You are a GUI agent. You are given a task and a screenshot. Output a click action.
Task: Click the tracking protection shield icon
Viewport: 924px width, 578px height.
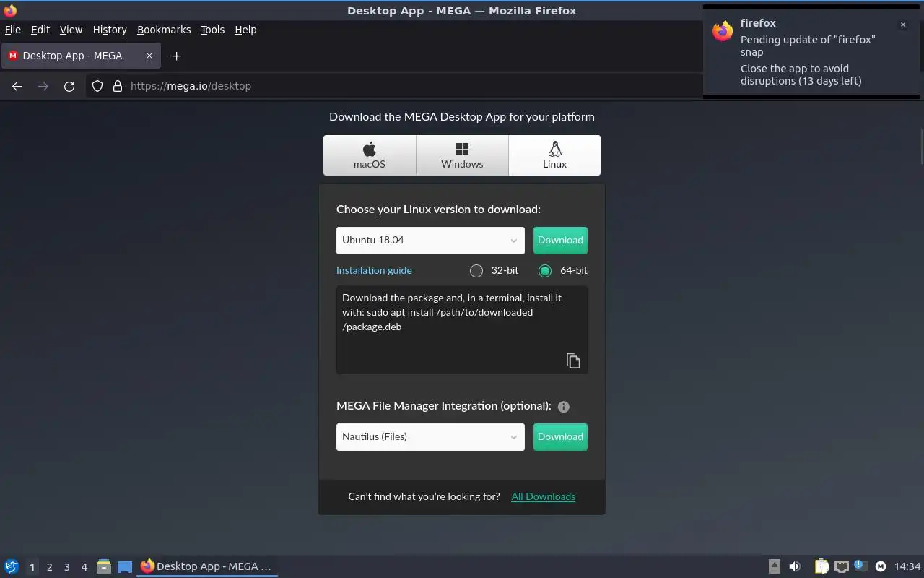[97, 86]
